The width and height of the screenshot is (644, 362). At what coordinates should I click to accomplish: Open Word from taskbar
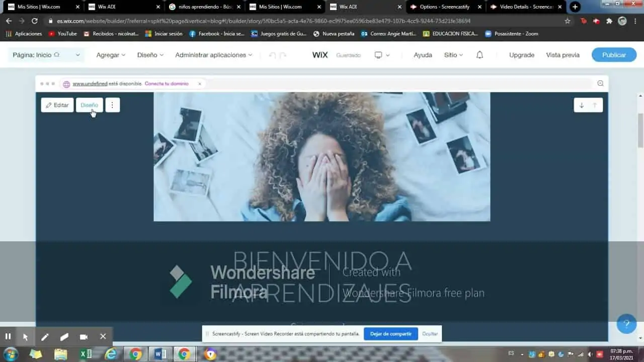(x=160, y=354)
